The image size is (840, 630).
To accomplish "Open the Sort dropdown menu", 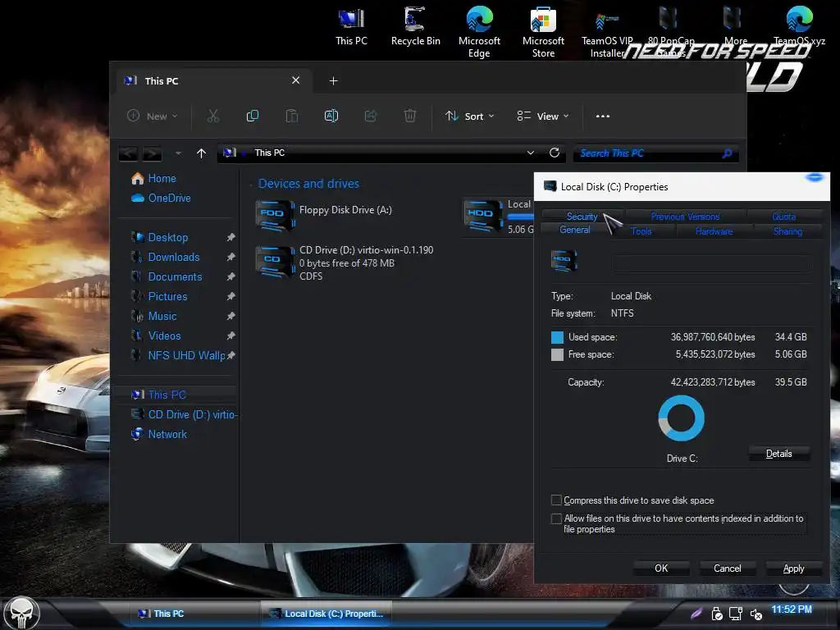I will click(x=470, y=116).
